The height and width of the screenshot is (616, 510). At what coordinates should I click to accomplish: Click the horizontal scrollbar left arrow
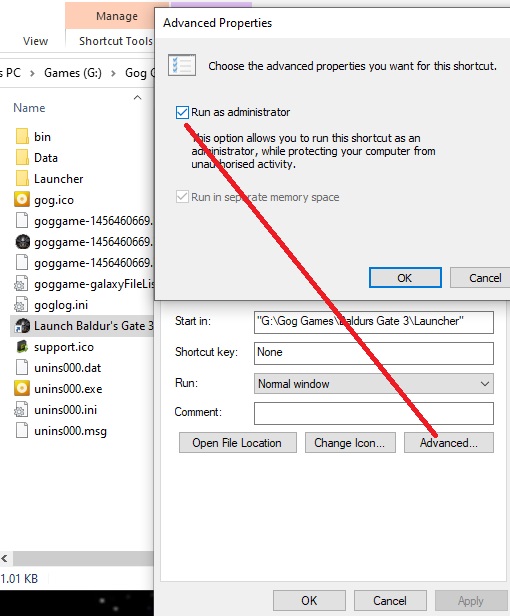(x=5, y=558)
